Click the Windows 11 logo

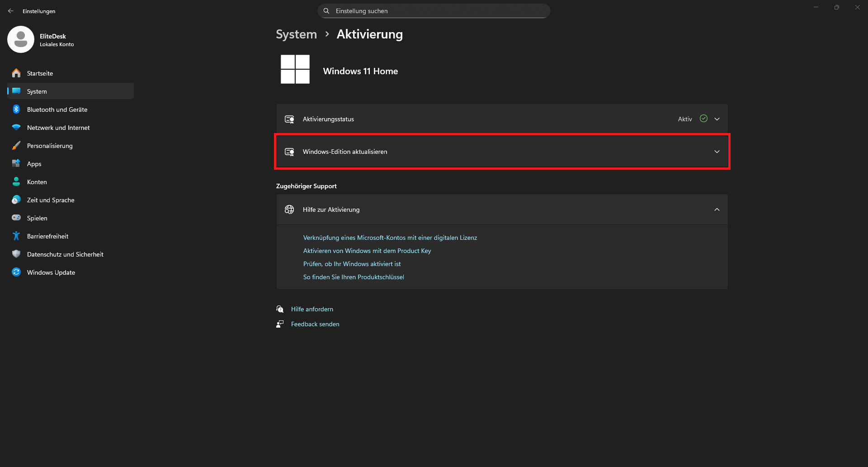click(295, 69)
